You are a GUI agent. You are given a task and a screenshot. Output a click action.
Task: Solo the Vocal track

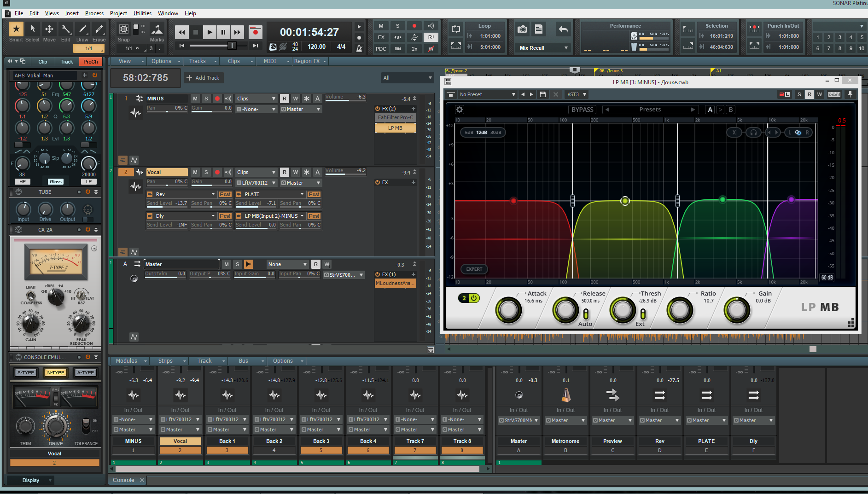[x=206, y=172]
